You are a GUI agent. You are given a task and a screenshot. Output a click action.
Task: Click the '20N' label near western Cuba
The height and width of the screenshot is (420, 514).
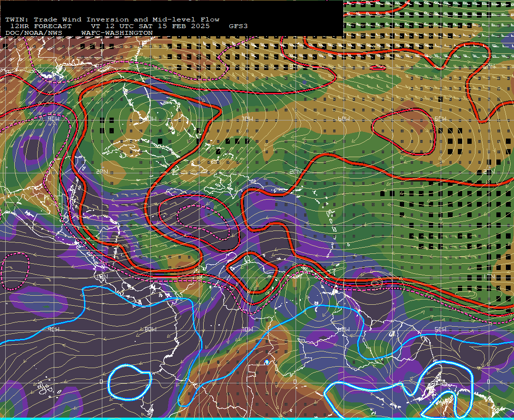pyautogui.click(x=102, y=172)
